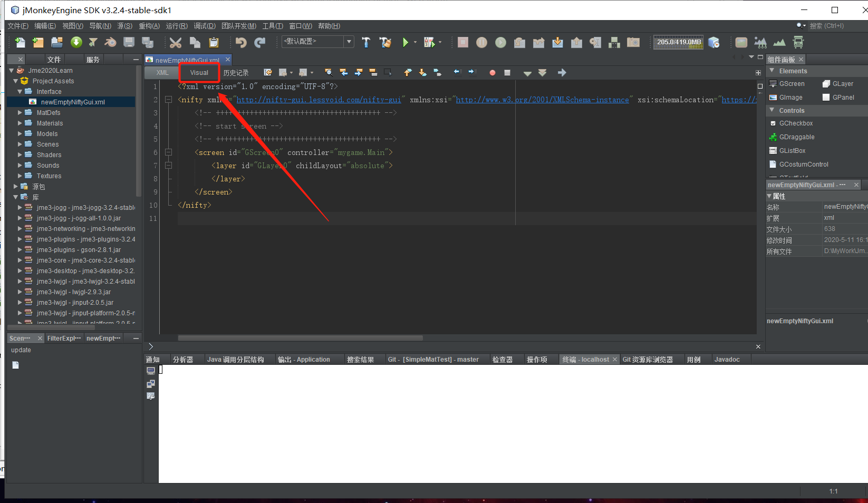Expand the 源包 node
Viewport: 868px width, 503px height.
coord(15,186)
